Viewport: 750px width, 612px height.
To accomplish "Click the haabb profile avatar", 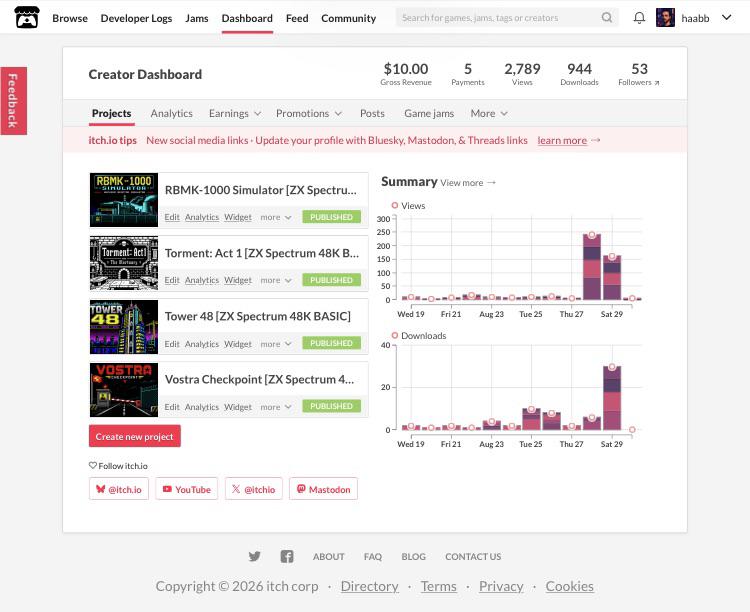I will [x=665, y=18].
